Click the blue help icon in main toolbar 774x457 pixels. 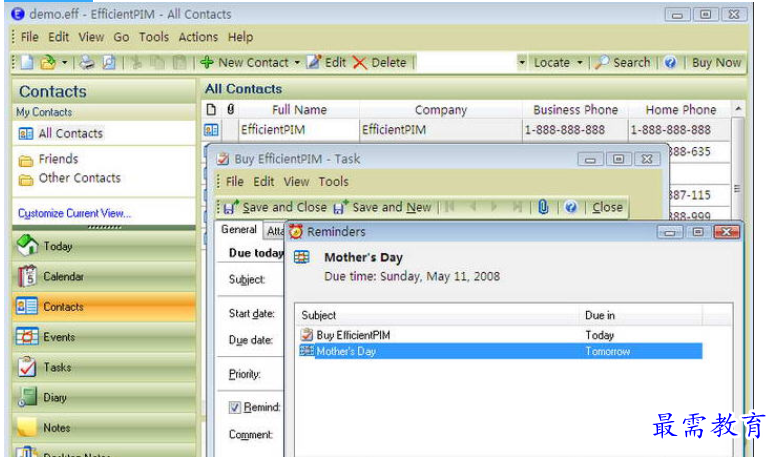click(670, 63)
